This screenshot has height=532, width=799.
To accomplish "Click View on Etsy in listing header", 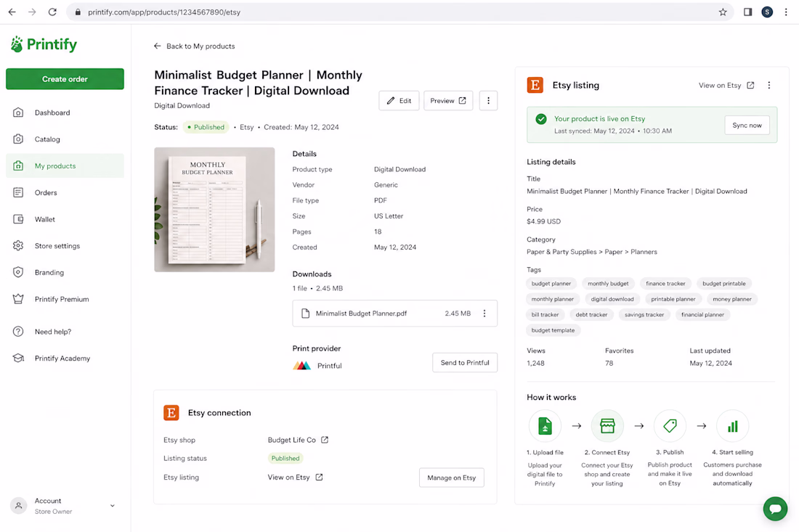I will coord(726,85).
